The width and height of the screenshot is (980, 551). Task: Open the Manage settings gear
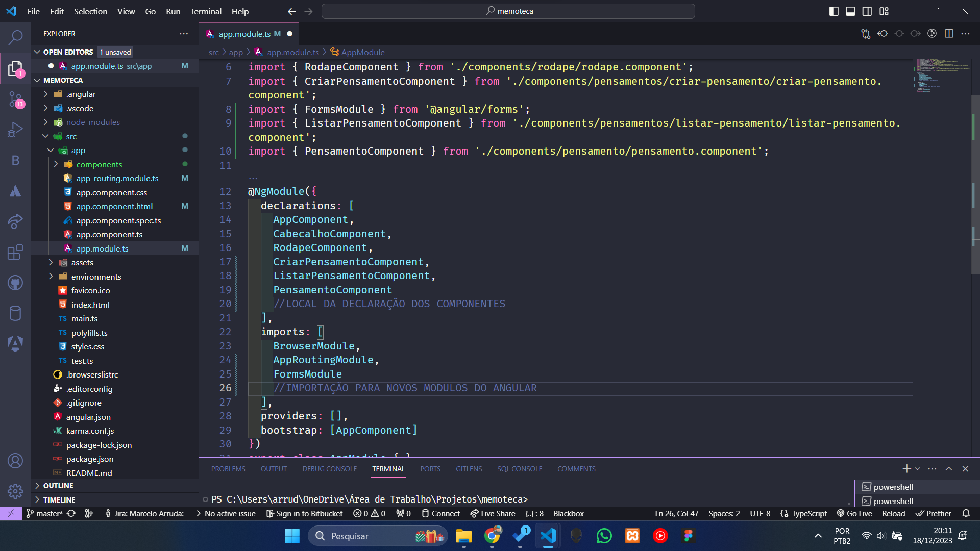pyautogui.click(x=15, y=491)
